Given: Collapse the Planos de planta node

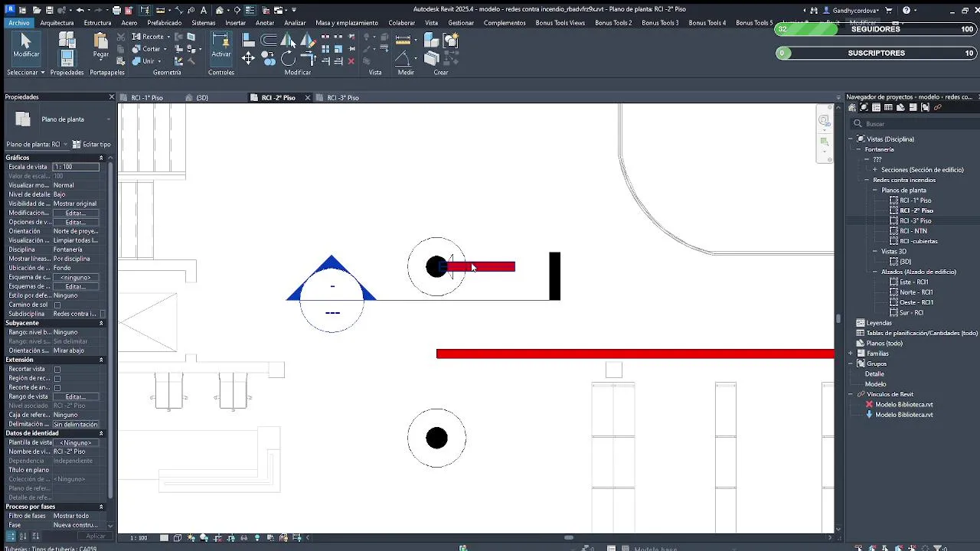Looking at the screenshot, I should 875,190.
